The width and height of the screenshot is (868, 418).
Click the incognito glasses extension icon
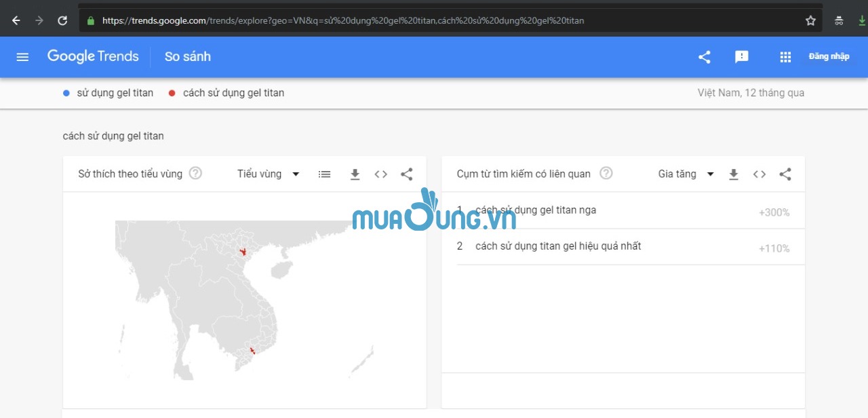click(x=840, y=20)
